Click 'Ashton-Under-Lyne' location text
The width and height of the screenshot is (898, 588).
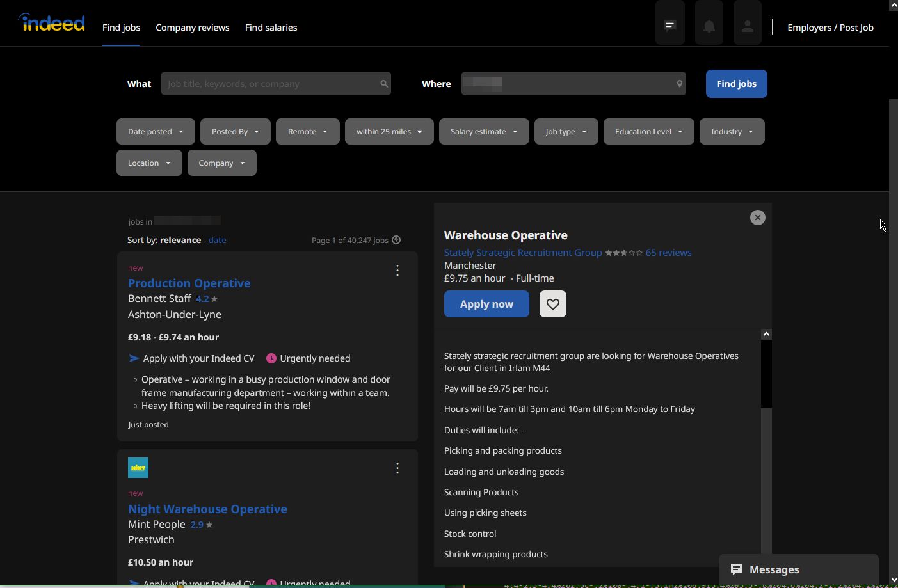pyautogui.click(x=175, y=314)
